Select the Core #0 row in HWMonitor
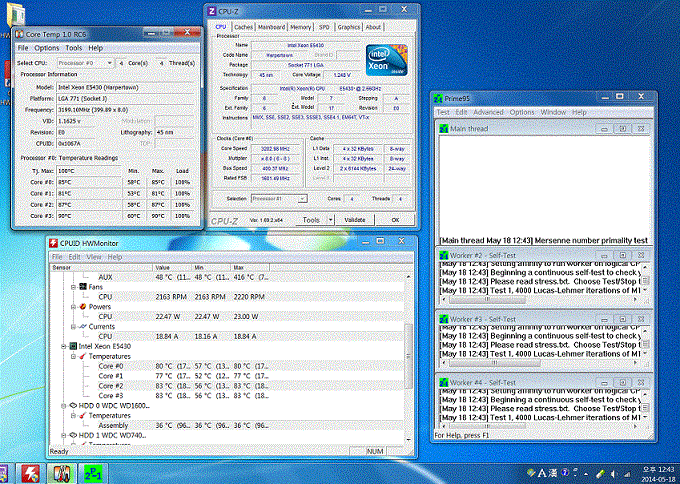The height and width of the screenshot is (484, 680). coord(227,366)
